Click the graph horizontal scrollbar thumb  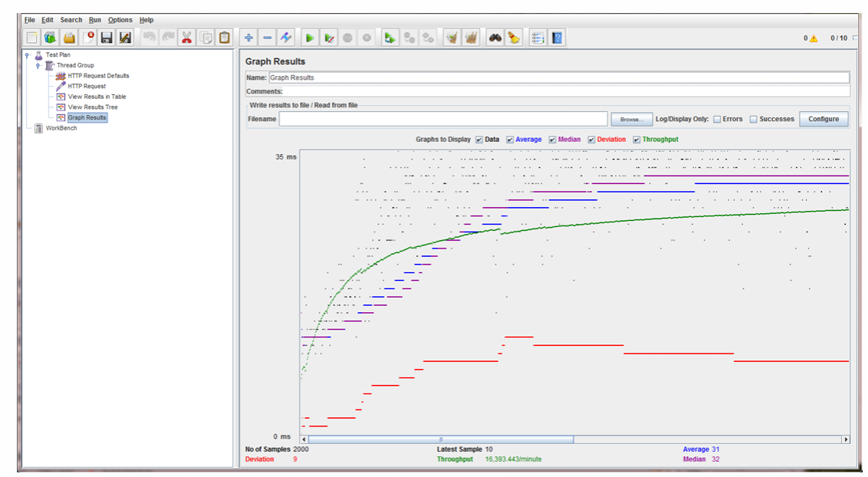pos(441,439)
